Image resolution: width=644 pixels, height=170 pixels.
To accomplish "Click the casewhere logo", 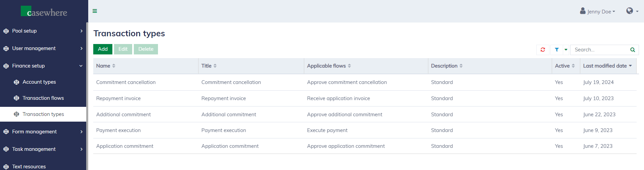I will click(44, 12).
